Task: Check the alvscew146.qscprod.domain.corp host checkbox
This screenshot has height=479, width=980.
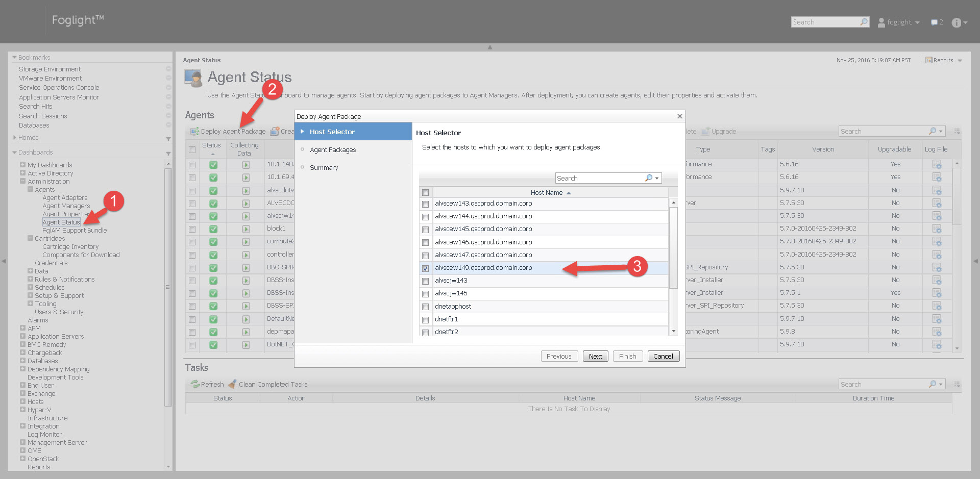Action: 425,242
